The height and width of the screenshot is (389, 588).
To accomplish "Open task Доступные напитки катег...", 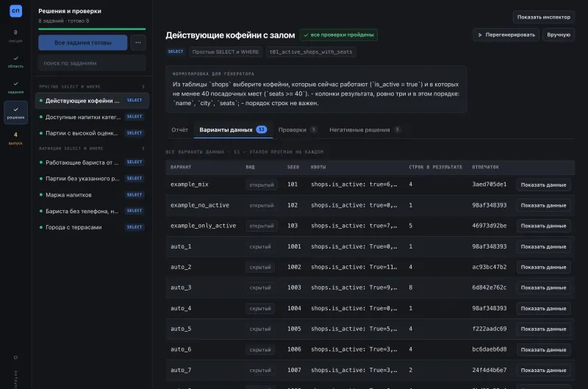I will 92,117.
